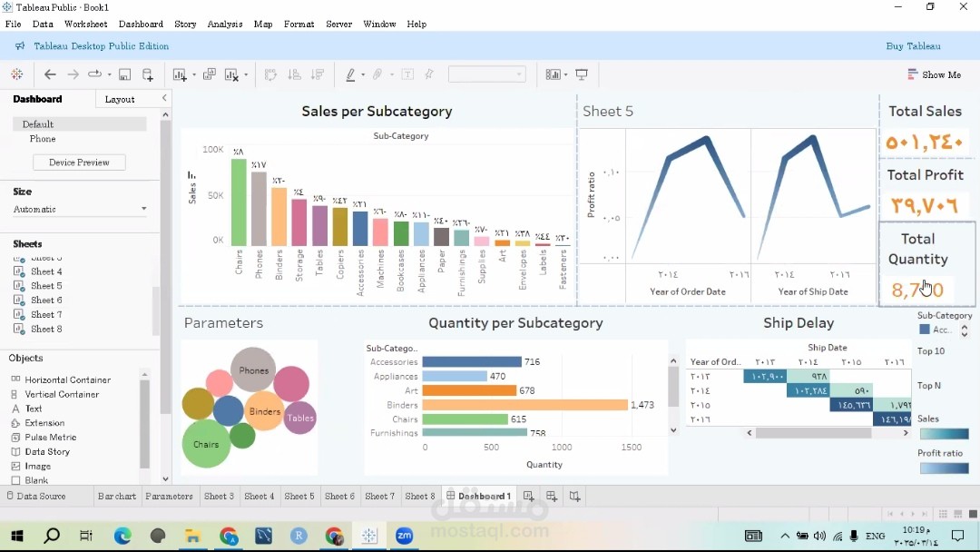Click the Duplicate sheet toolbar icon
The width and height of the screenshot is (980, 552).
click(210, 74)
